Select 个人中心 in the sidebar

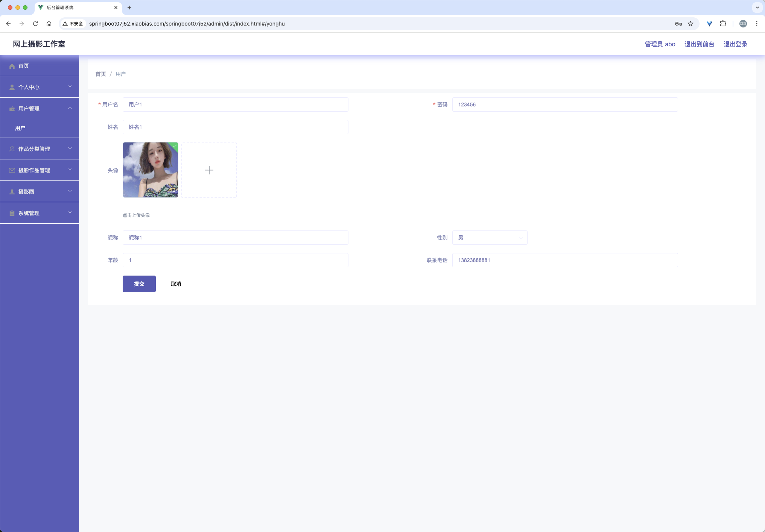click(x=40, y=87)
